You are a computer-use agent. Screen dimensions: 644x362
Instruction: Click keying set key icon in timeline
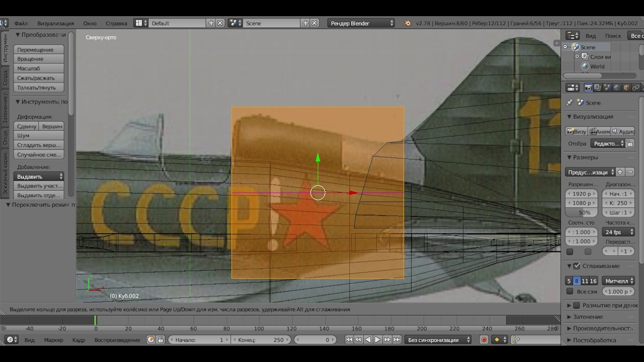(x=516, y=340)
